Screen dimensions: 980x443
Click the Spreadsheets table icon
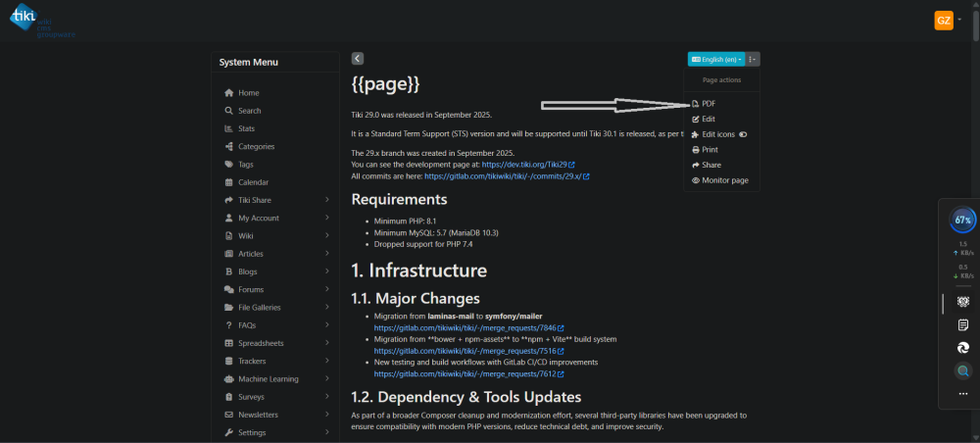coord(228,344)
